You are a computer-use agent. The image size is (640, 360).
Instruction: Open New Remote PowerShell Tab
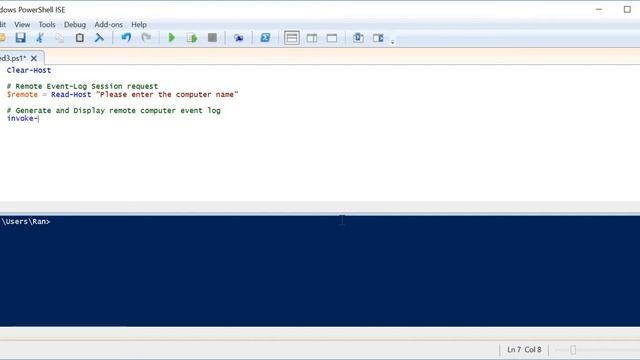pyautogui.click(x=238, y=38)
